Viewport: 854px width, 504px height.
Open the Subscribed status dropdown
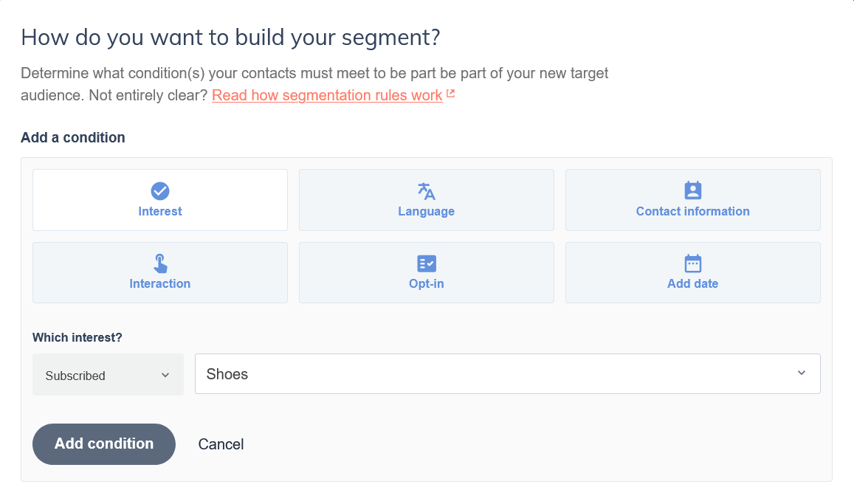click(108, 375)
